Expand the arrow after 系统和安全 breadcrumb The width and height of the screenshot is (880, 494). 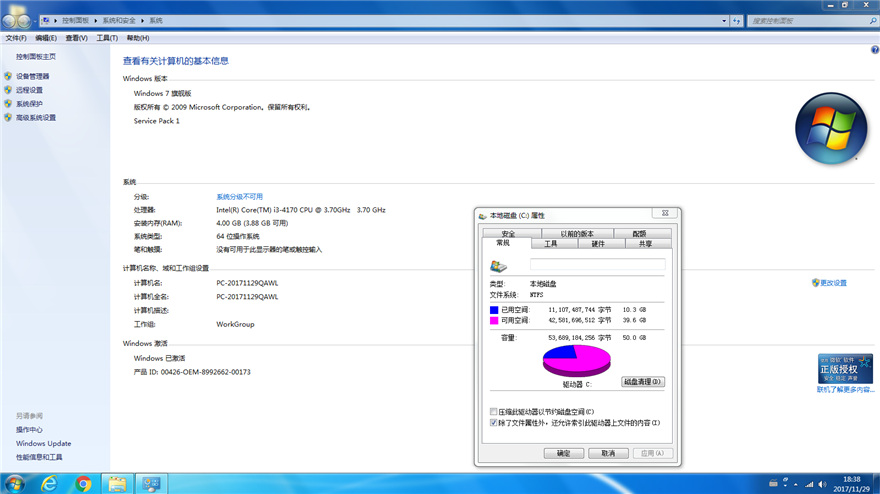coord(142,21)
